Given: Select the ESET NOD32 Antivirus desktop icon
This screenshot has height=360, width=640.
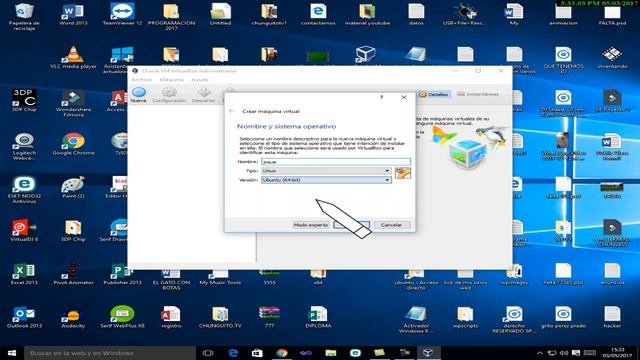Looking at the screenshot, I should click(24, 190).
